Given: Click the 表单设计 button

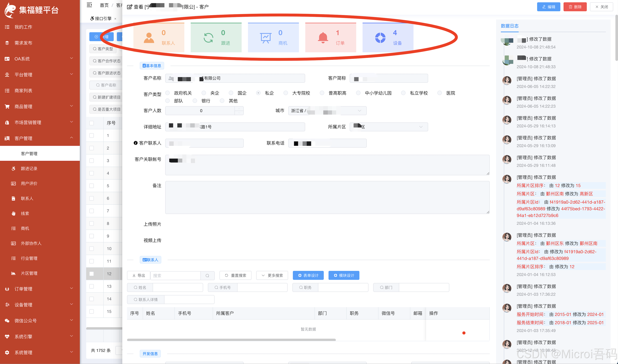Looking at the screenshot, I should pyautogui.click(x=308, y=276).
